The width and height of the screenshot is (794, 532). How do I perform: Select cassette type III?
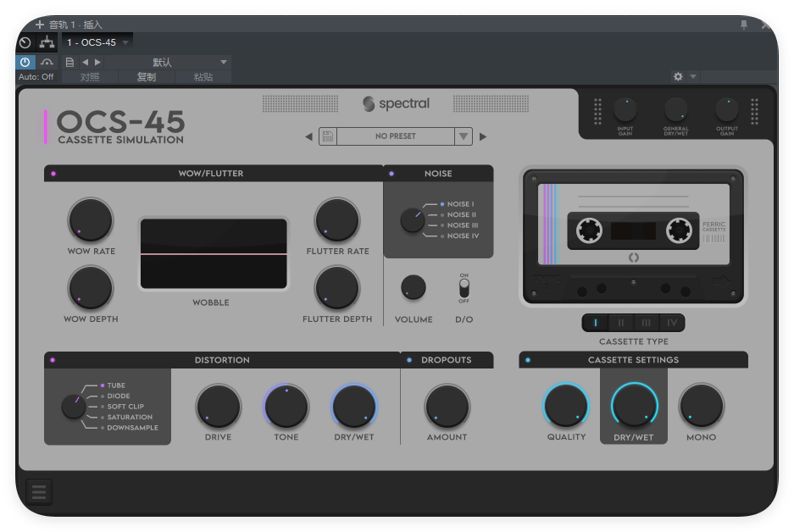coord(647,323)
